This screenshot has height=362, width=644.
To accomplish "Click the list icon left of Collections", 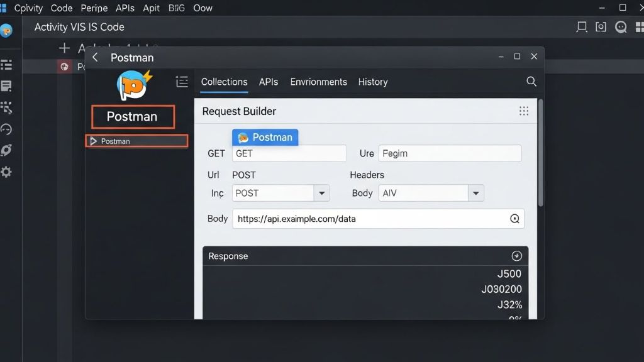I will (182, 82).
